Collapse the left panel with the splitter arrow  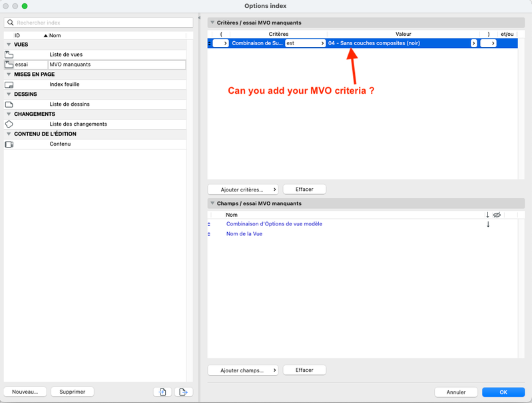tap(199, 18)
